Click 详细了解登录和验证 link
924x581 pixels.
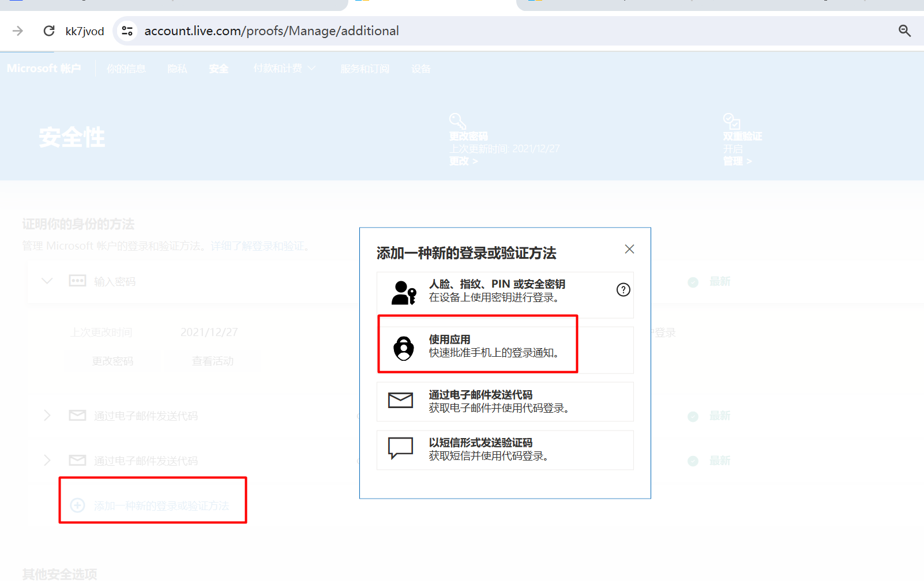[x=257, y=246]
